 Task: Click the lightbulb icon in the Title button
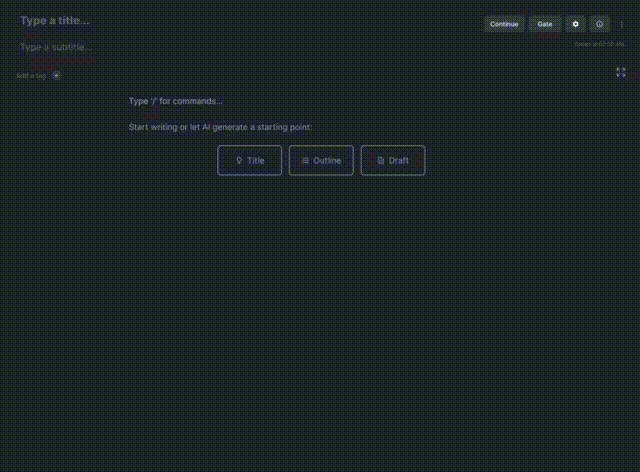(239, 160)
